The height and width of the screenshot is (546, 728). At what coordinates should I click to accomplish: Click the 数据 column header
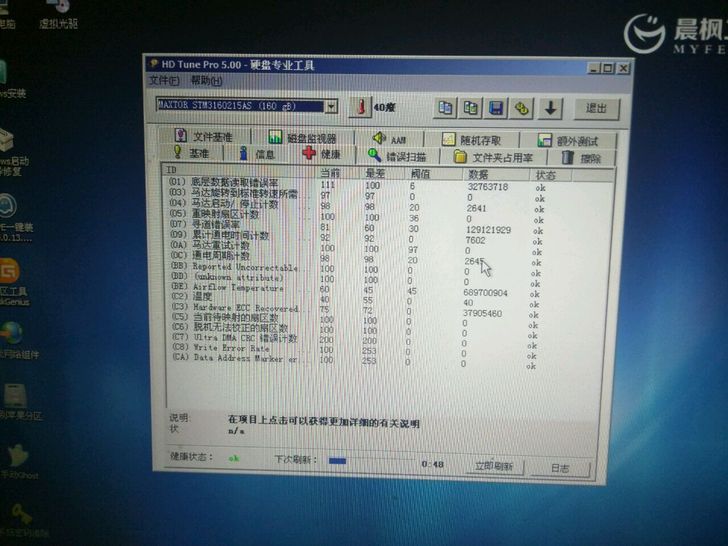coord(495,175)
